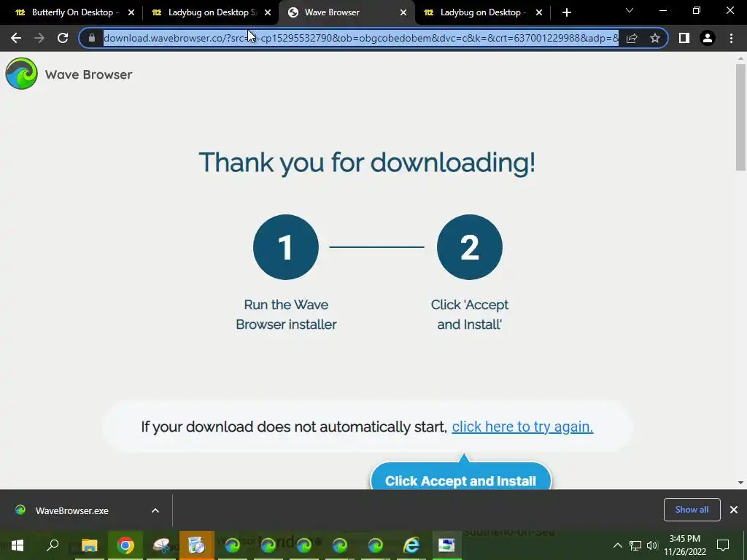The height and width of the screenshot is (560, 747).
Task: Show hidden system tray icons
Action: click(x=617, y=545)
